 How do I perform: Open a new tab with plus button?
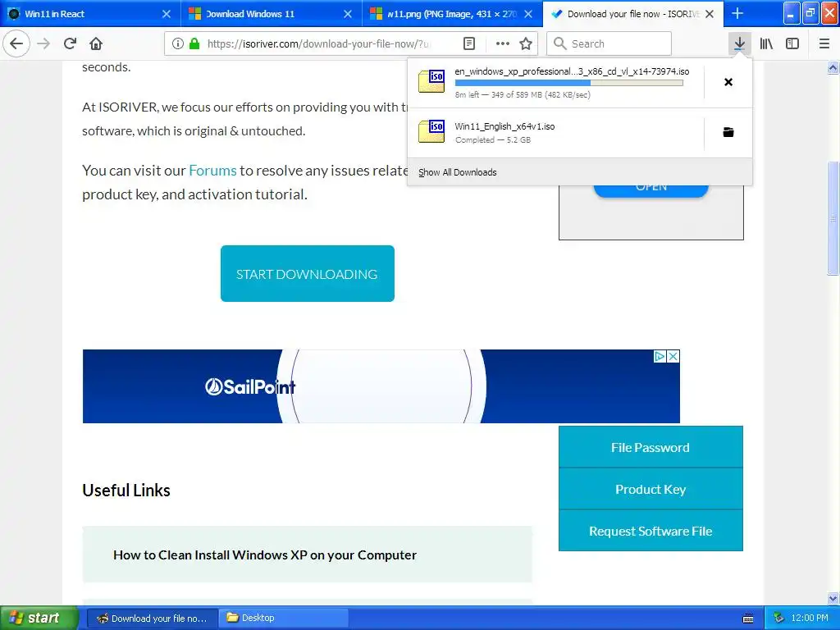[x=737, y=13]
